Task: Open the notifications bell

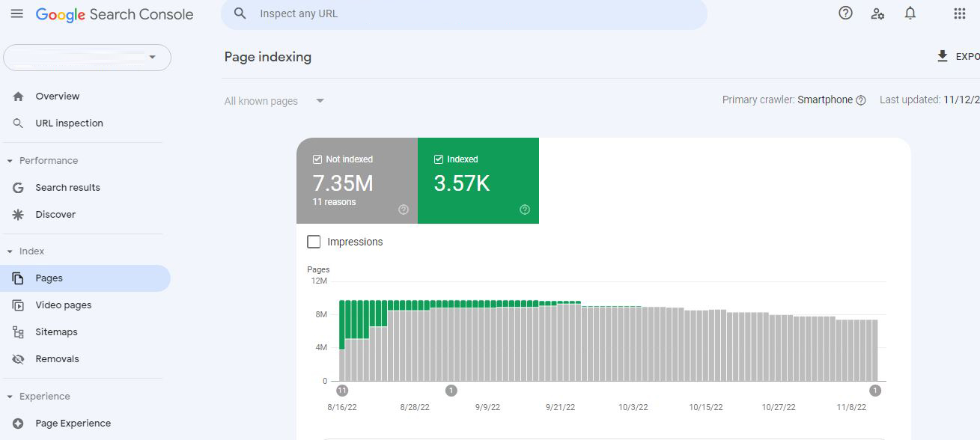Action: point(910,13)
